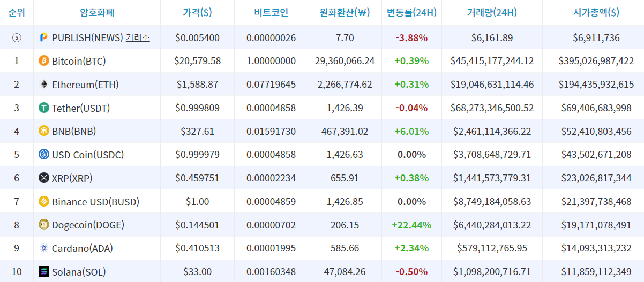Select Cardano price $0.410513
The image size is (644, 282).
click(x=197, y=248)
